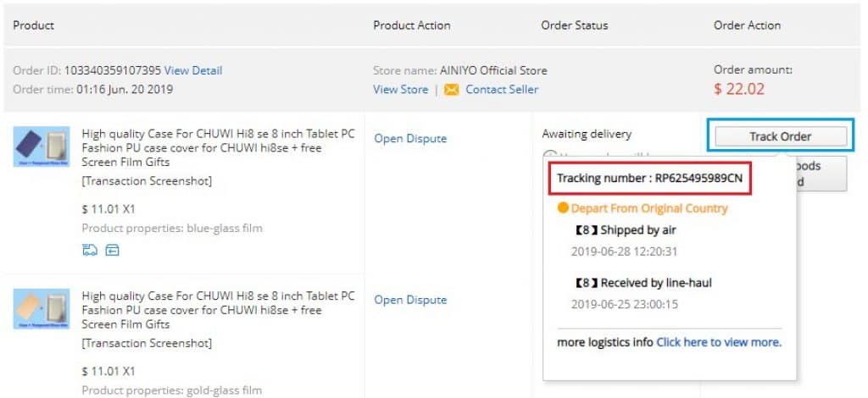Image resolution: width=868 pixels, height=398 pixels.
Task: View Transaction Screenshot for the first product
Action: (147, 181)
